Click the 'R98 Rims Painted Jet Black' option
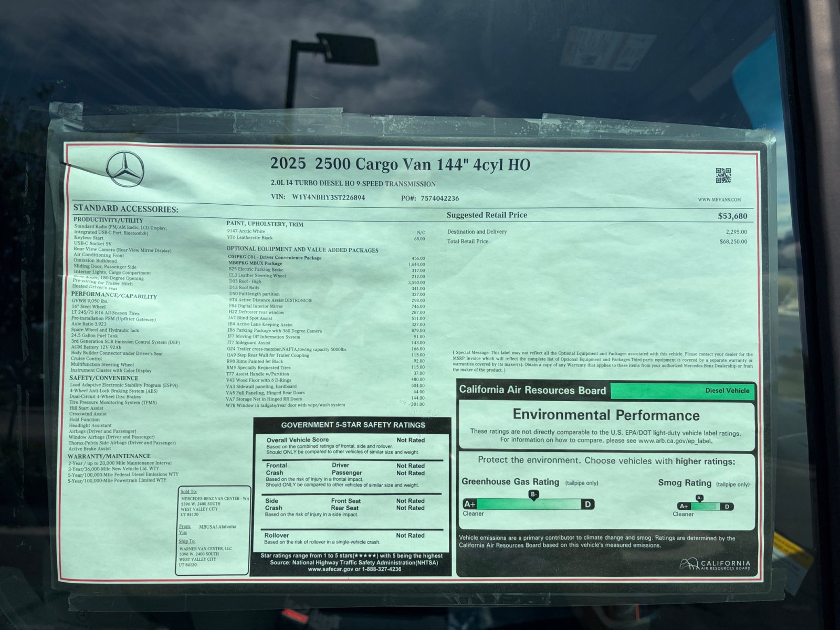The image size is (840, 630). [255, 361]
